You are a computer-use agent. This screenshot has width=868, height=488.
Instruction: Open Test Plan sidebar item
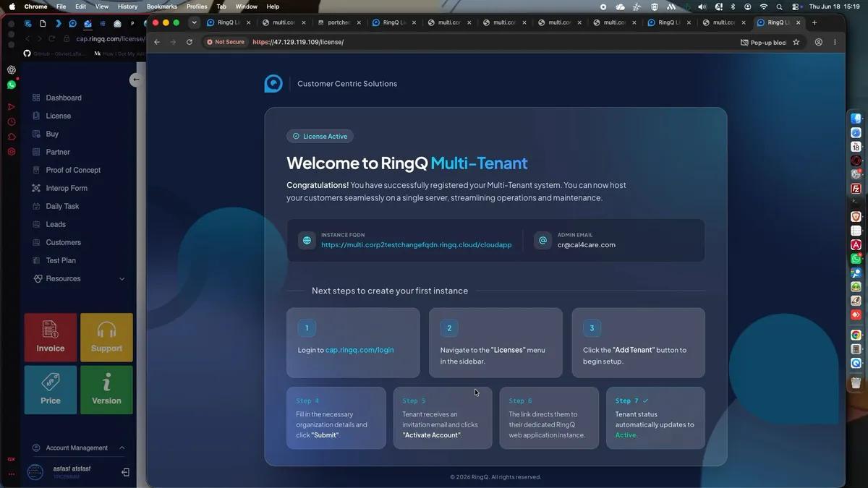click(x=54, y=260)
